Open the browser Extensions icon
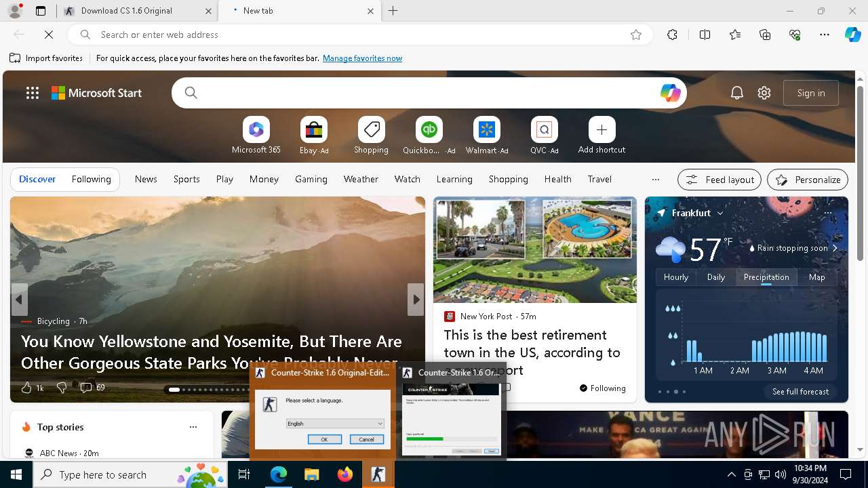 coord(672,35)
